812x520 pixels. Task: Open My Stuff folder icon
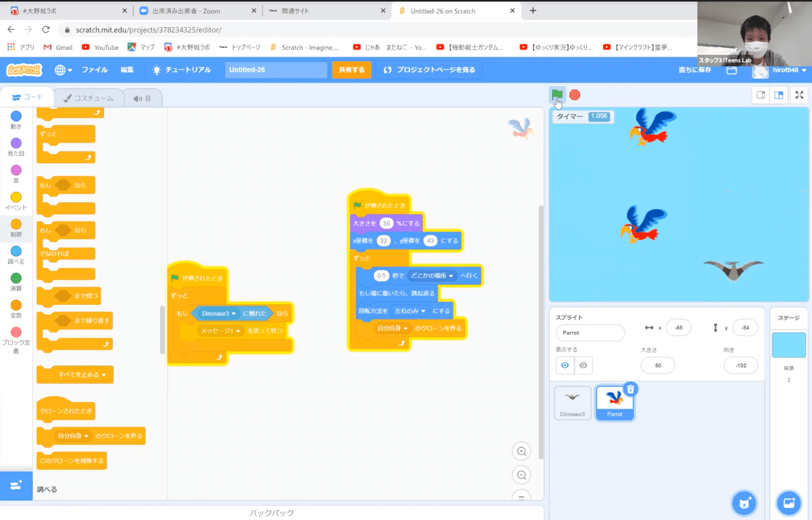click(732, 70)
